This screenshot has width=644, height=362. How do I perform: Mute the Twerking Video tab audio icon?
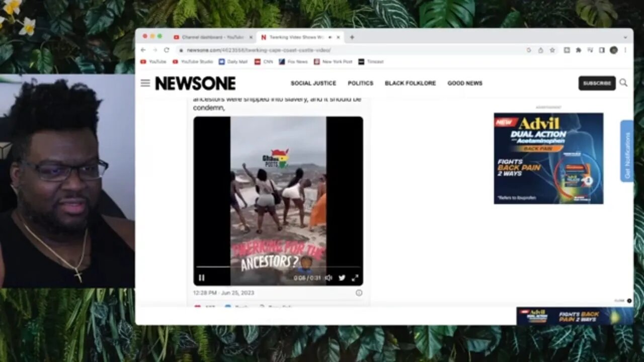click(329, 37)
